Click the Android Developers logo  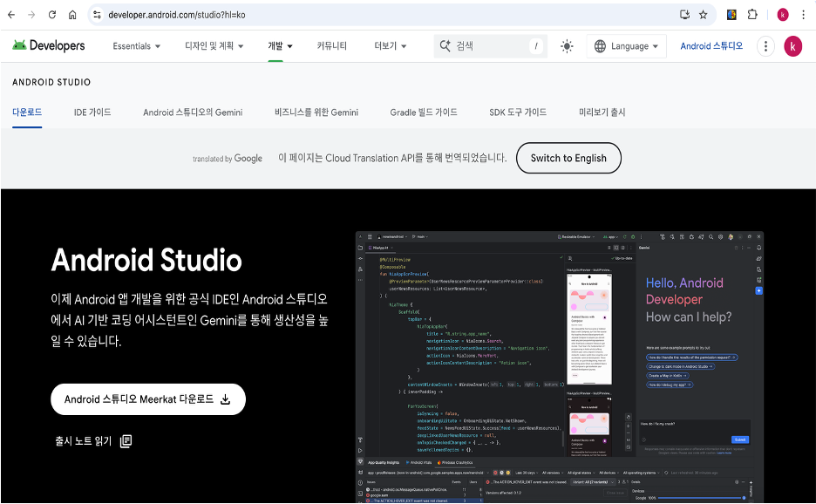tap(49, 46)
